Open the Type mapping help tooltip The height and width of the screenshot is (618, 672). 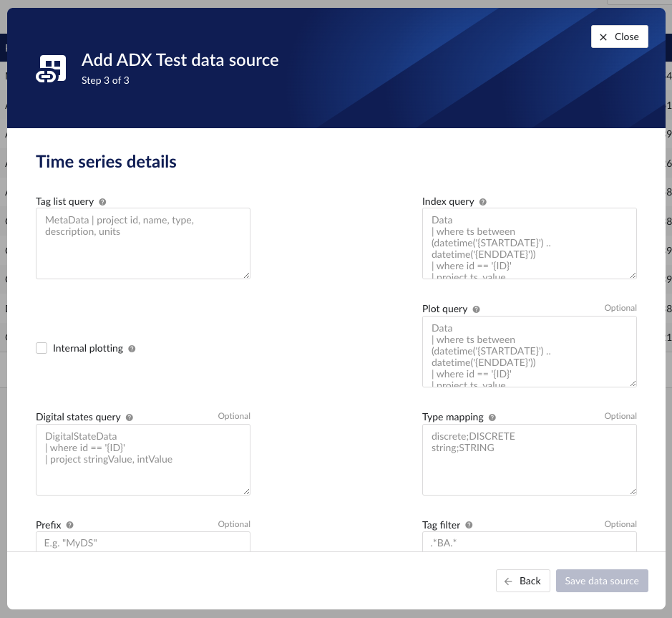tap(492, 417)
